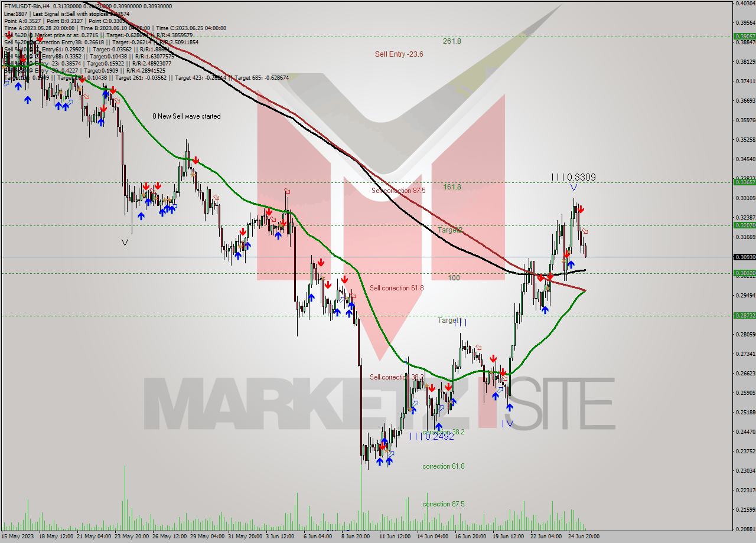Click the '0 New Sell wave started' annotation
Viewport: 756px width, 543px height.
coord(187,116)
